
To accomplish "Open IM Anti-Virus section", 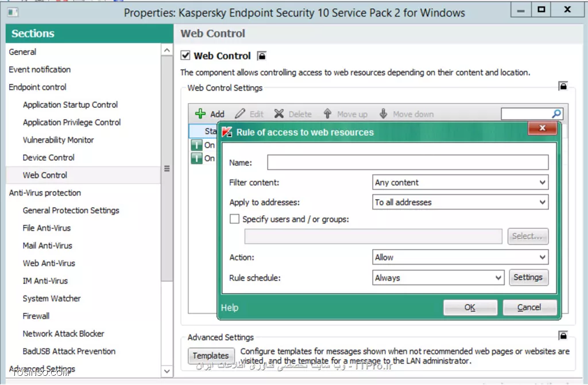I will click(45, 281).
